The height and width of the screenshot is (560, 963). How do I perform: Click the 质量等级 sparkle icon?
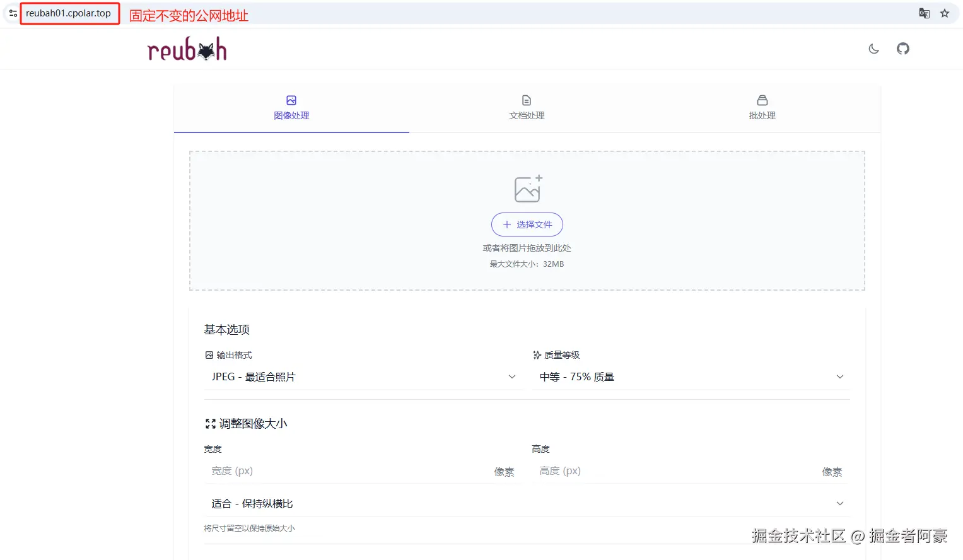(537, 355)
